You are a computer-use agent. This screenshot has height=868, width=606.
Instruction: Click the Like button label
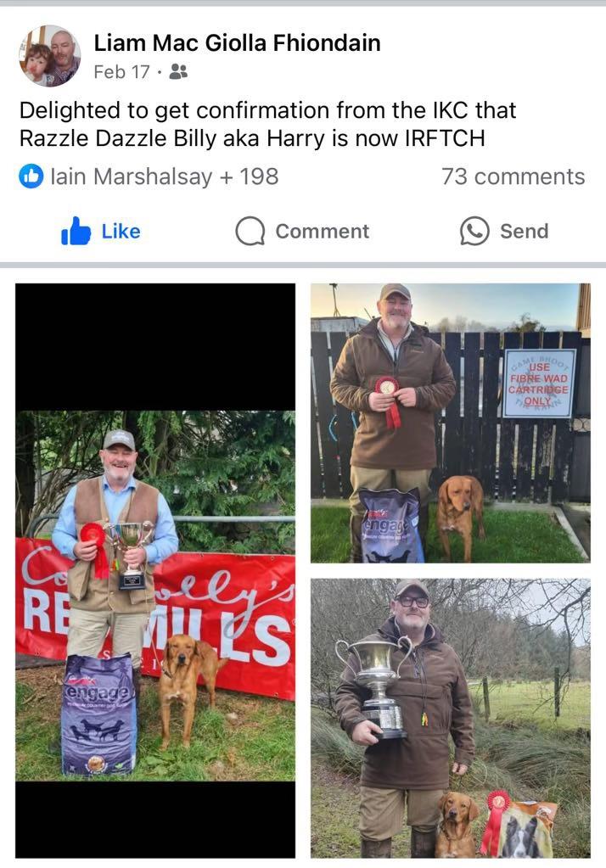click(121, 231)
